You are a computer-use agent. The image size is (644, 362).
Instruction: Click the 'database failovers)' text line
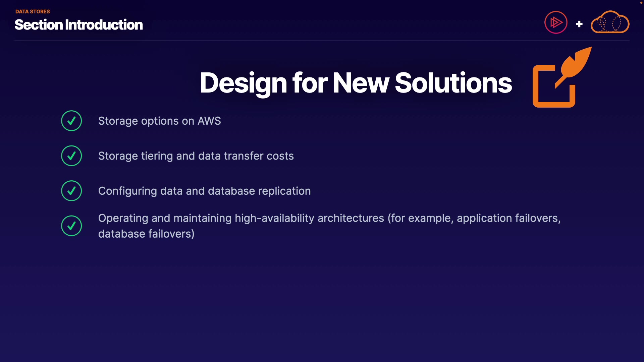pyautogui.click(x=146, y=234)
